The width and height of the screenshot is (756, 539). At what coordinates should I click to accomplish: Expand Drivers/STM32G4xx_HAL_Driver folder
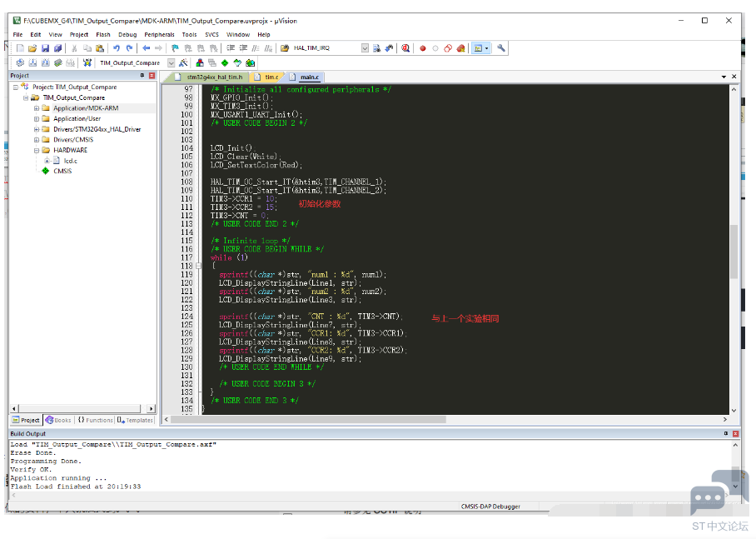(x=37, y=129)
